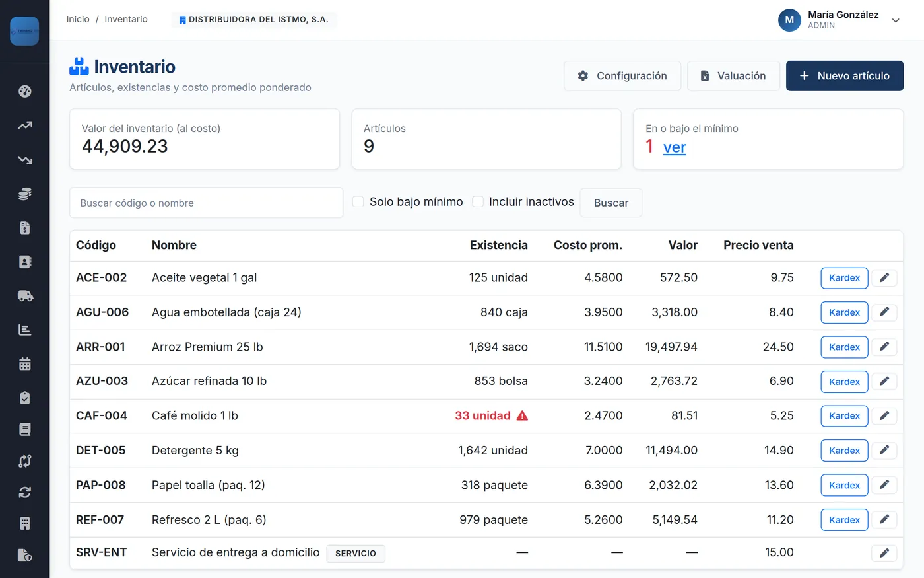Click the file shield sidebar icon
Image resolution: width=924 pixels, height=578 pixels.
[25, 555]
